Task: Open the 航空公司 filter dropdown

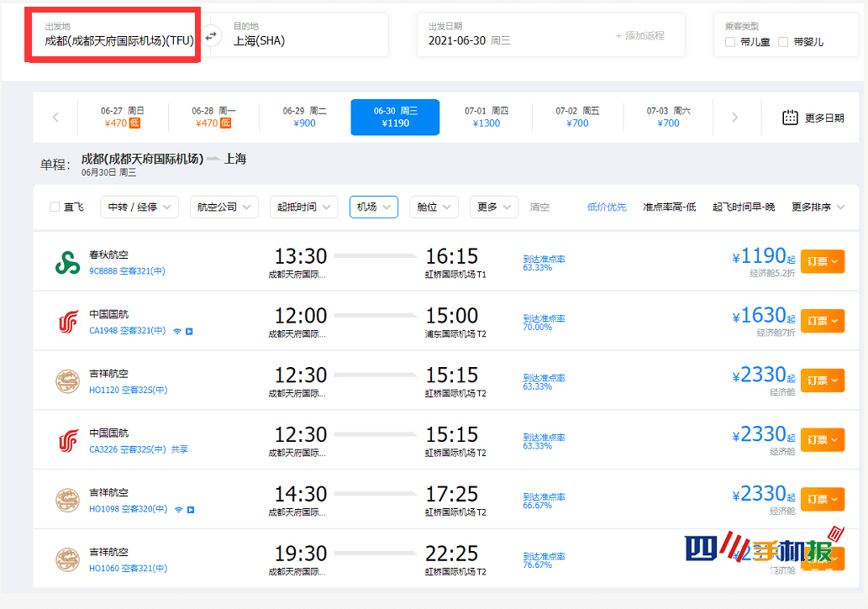Action: pyautogui.click(x=224, y=207)
